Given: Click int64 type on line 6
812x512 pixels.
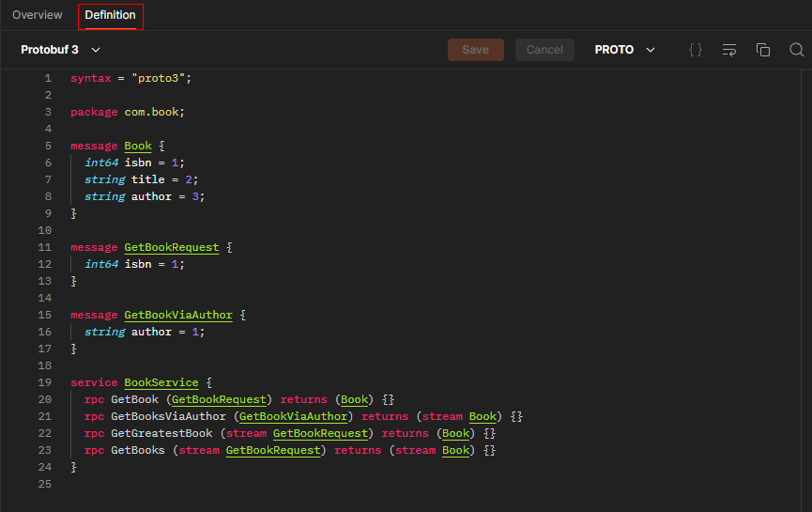Looking at the screenshot, I should (101, 163).
